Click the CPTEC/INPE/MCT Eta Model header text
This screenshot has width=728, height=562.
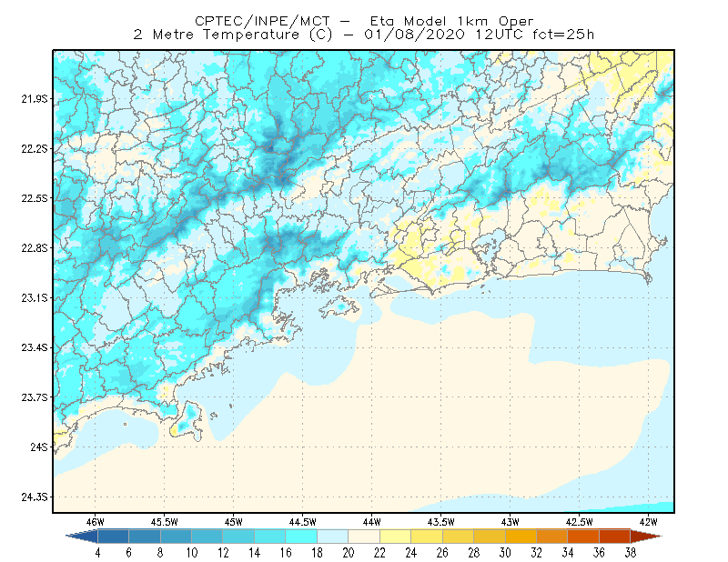[x=365, y=21]
